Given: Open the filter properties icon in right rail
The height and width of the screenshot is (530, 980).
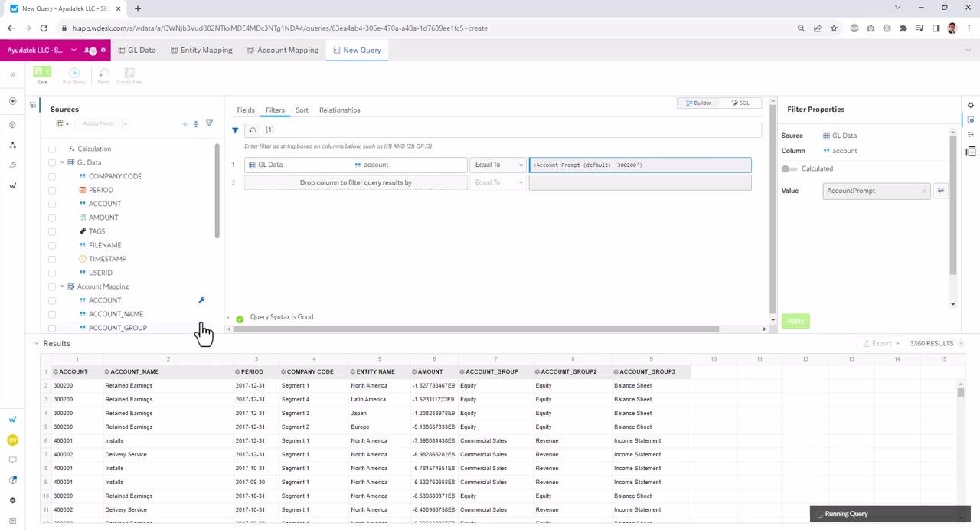Looking at the screenshot, I should point(971,119).
